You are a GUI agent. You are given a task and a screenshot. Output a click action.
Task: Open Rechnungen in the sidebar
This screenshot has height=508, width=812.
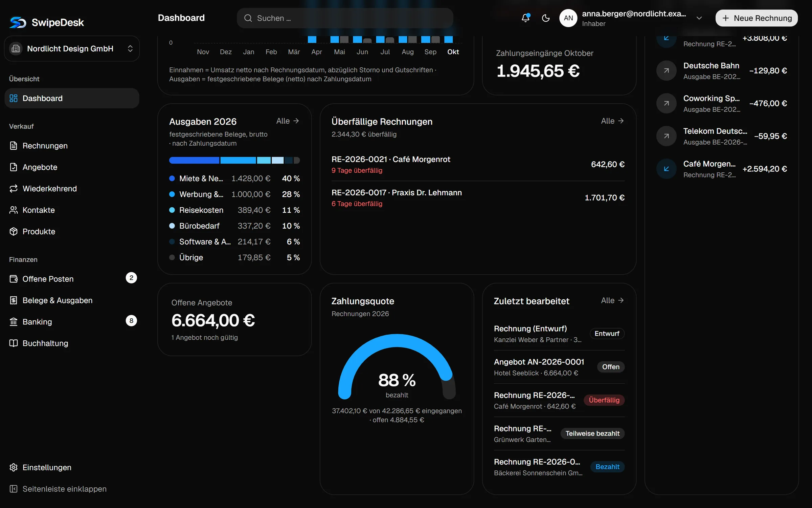[72, 146]
